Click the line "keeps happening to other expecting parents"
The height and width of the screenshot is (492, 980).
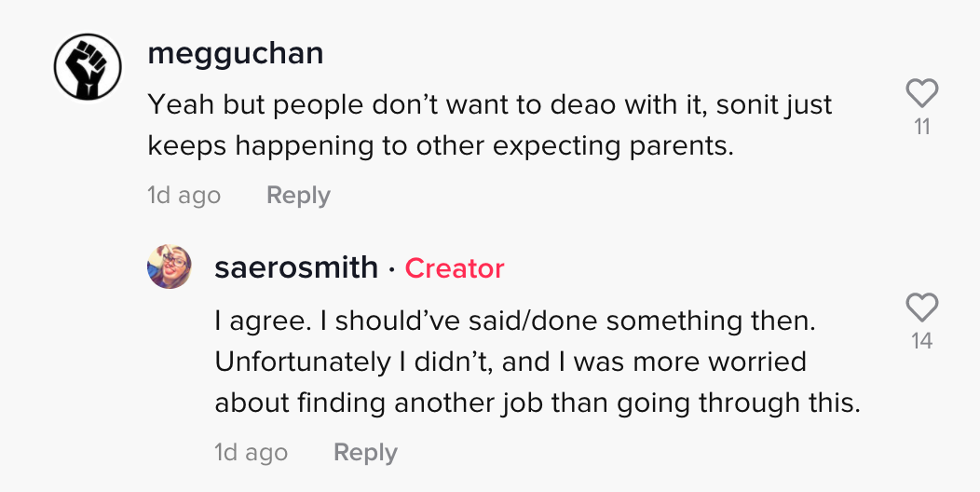click(441, 145)
